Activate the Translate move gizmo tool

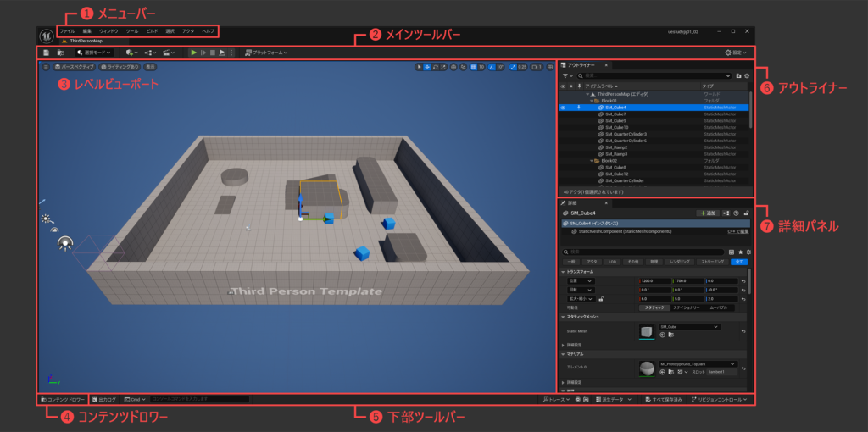click(427, 67)
